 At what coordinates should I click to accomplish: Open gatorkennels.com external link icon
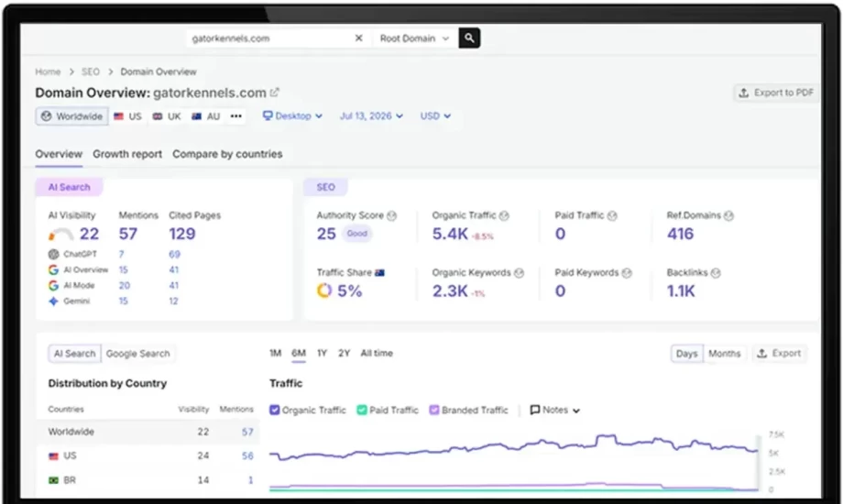pos(275,93)
